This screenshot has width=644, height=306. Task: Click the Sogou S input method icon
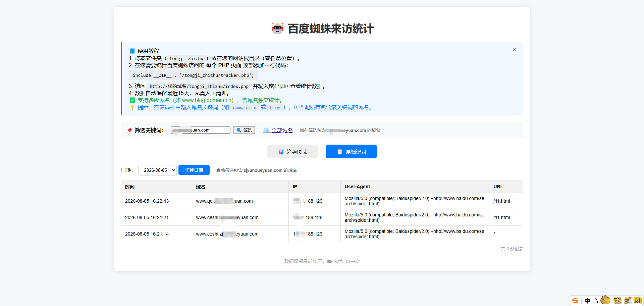click(x=575, y=301)
